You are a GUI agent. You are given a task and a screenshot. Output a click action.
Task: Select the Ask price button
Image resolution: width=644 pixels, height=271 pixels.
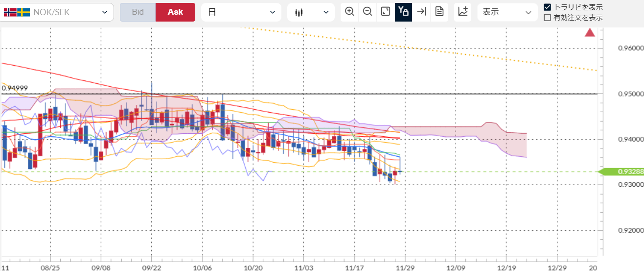click(x=175, y=12)
